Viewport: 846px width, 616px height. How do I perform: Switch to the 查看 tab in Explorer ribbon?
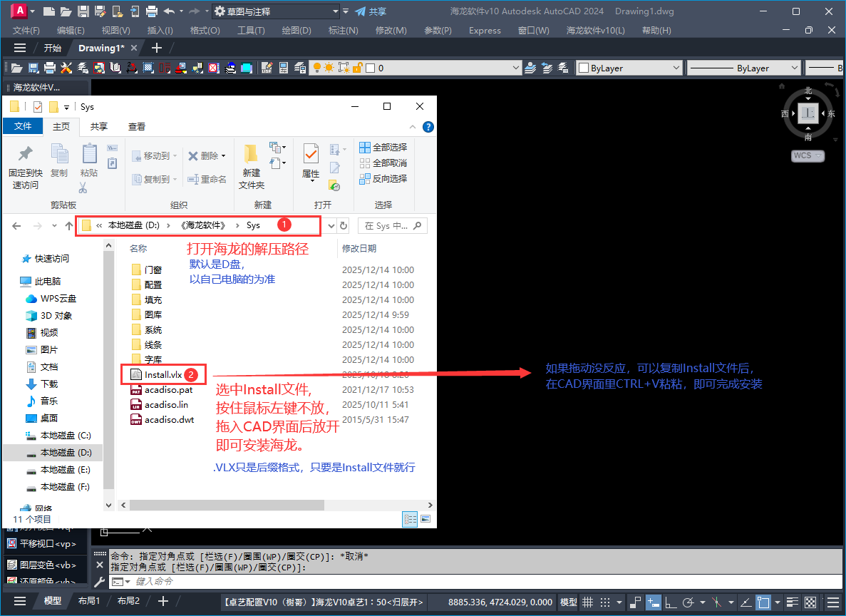click(x=136, y=126)
